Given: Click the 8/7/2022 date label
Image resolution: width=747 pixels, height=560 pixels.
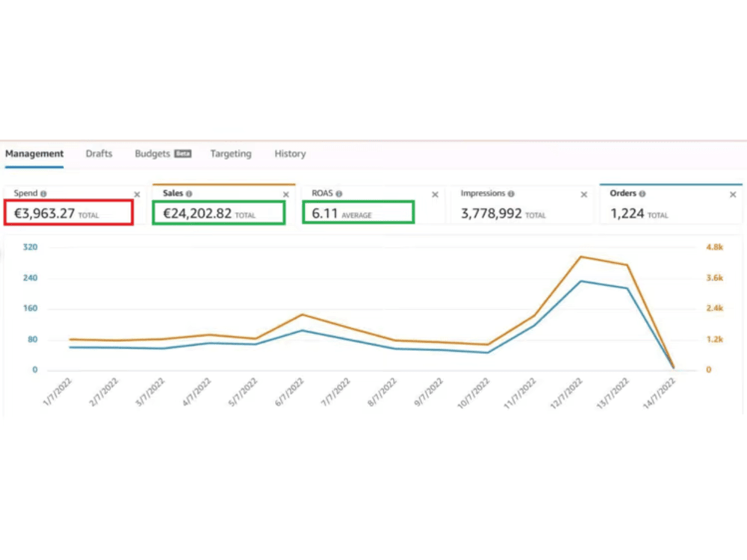Looking at the screenshot, I should click(x=382, y=393).
